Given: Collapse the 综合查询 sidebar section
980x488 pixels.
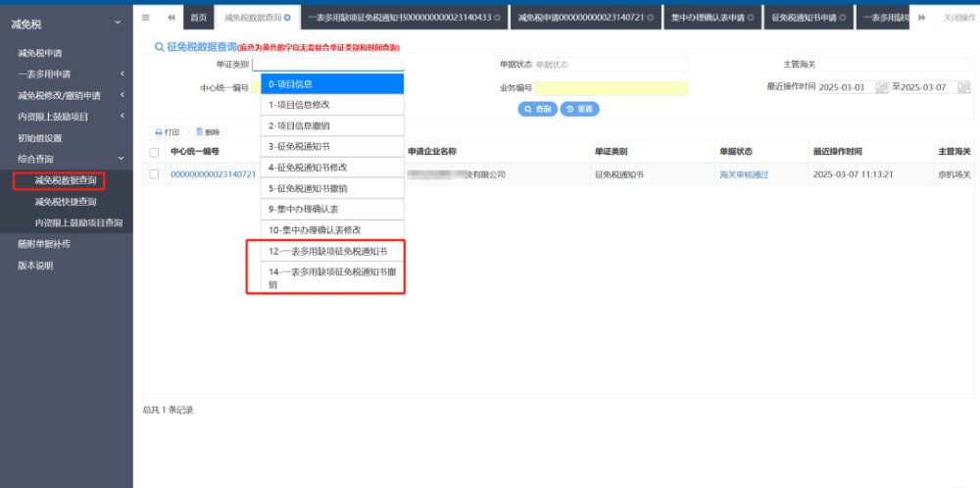Looking at the screenshot, I should tap(65, 158).
